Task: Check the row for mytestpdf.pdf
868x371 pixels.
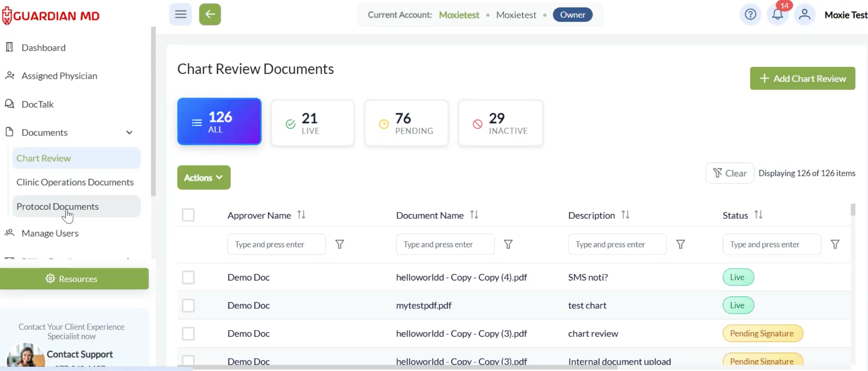Action: [188, 305]
